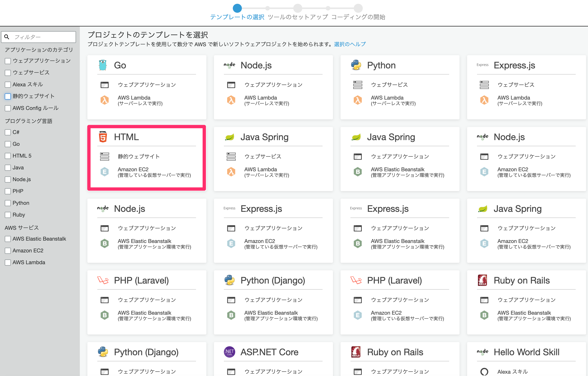Toggle the 静的ウェブサイト checkbox
Image resolution: width=588 pixels, height=376 pixels.
pos(8,96)
